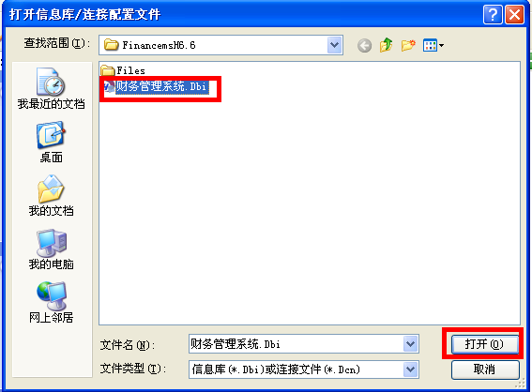
Task: Expand the 文件名 dropdown arrow
Action: pos(411,344)
